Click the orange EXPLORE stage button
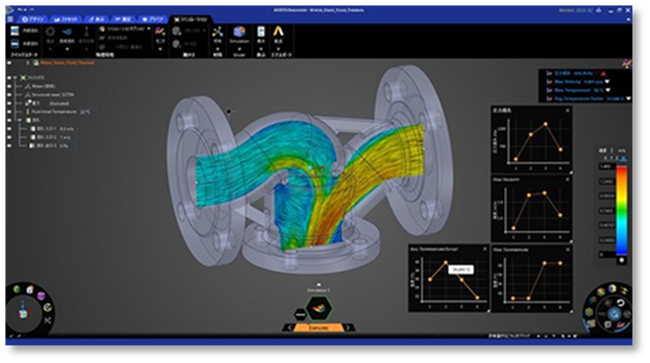 coord(318,328)
